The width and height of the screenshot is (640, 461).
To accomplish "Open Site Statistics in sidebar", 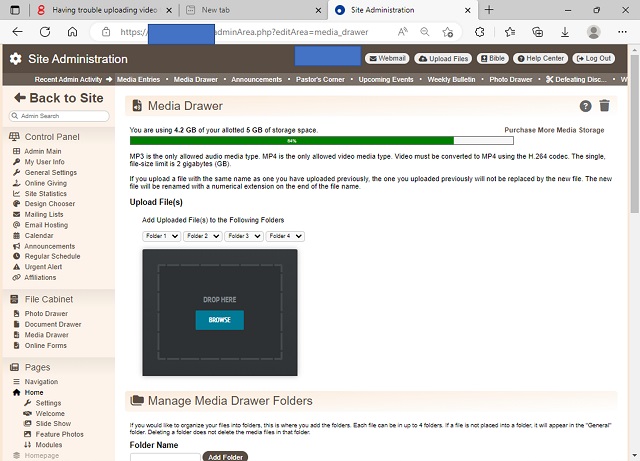I will pos(45,194).
